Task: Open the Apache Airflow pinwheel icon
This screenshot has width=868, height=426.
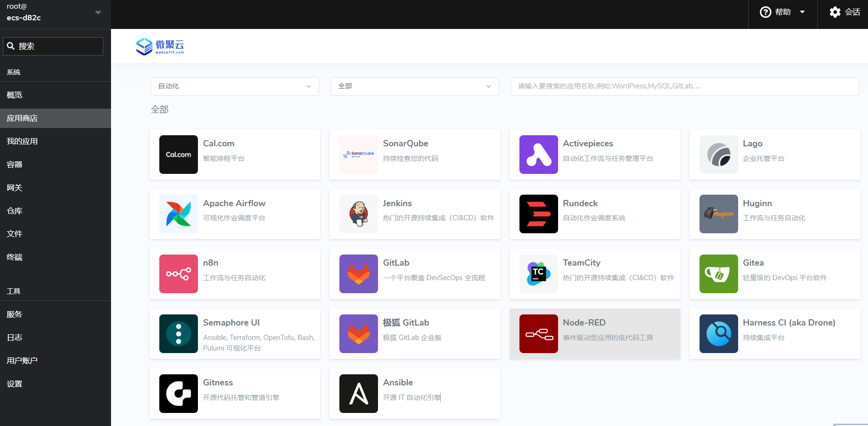Action: click(178, 214)
